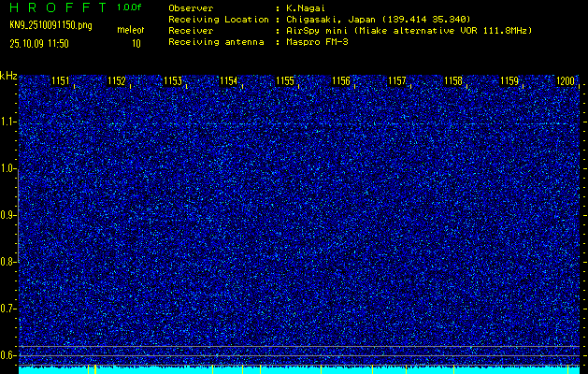The height and width of the screenshot is (374, 588).
Task: Jump to the 1153 time marker
Action: 173,81
